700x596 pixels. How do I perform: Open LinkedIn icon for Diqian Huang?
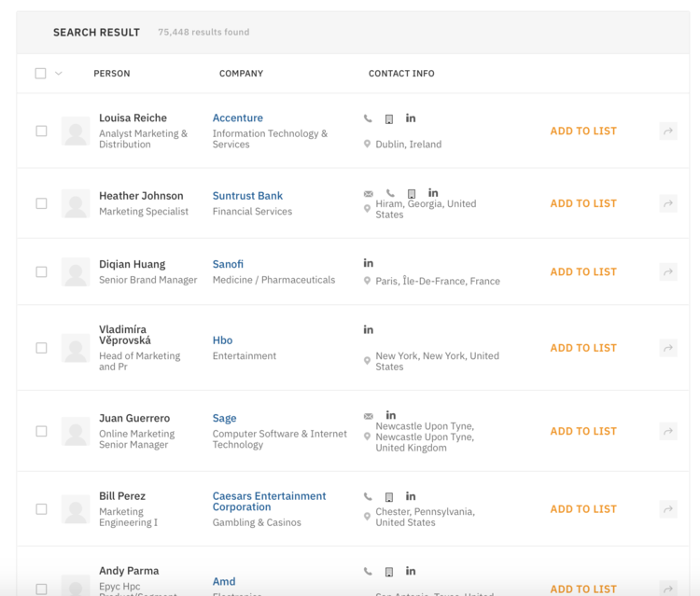pos(369,263)
